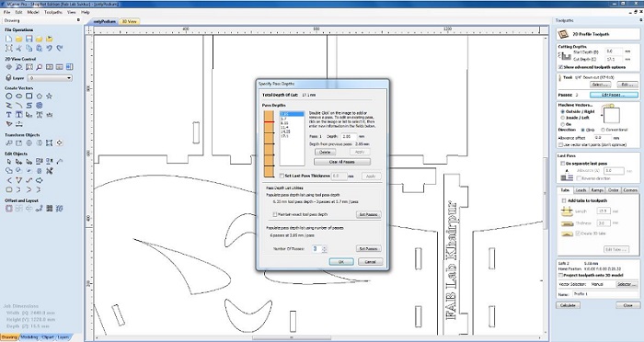Select the Draw Curve S-shaped tool

[x=29, y=106]
